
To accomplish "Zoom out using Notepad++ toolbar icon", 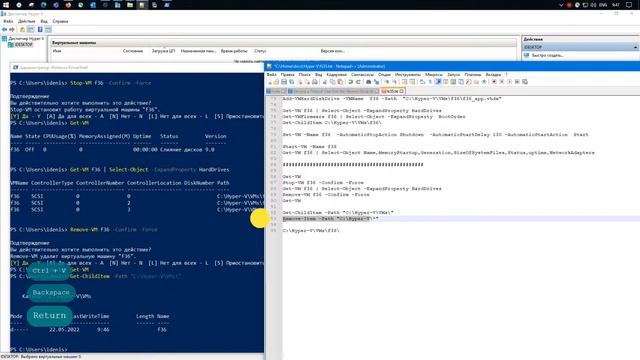I will coord(395,82).
